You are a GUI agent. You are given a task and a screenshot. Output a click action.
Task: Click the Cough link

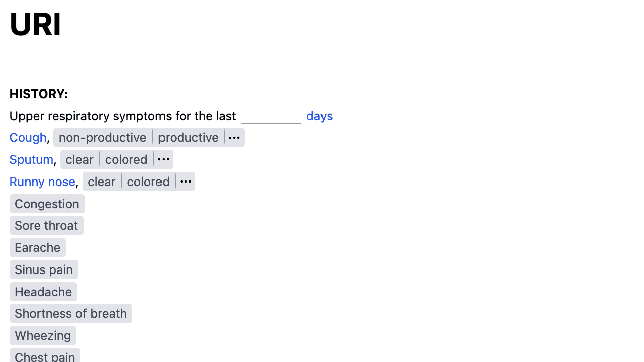click(28, 138)
